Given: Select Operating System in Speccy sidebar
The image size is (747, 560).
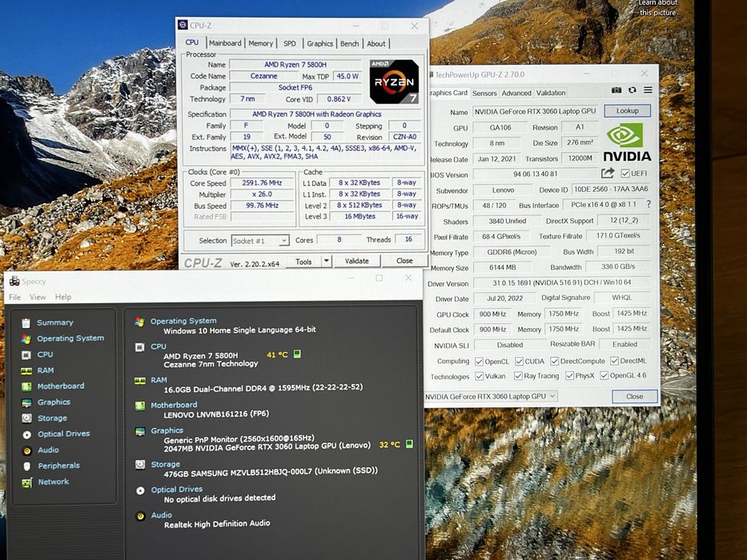Looking at the screenshot, I should (x=70, y=338).
